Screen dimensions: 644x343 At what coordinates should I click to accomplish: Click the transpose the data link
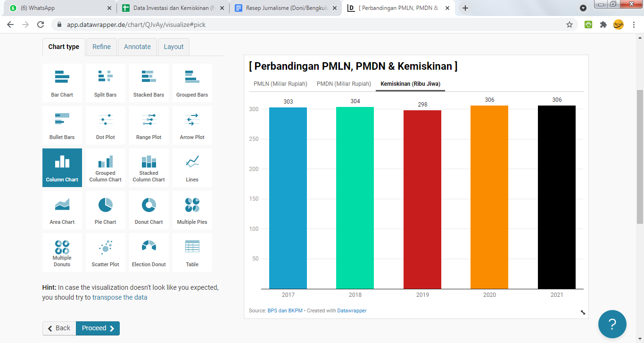[x=120, y=297]
